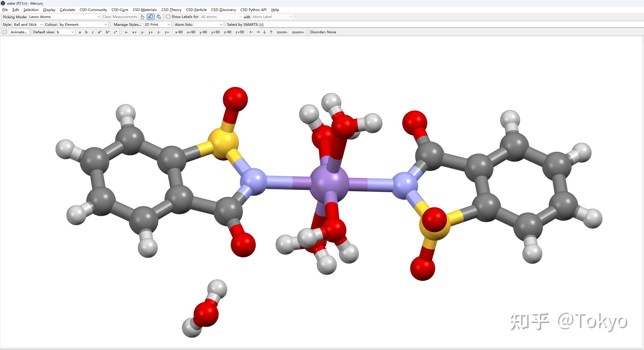Screen dimensions: 644x350
Task: Click the up arrow translate view button
Action: [271, 32]
